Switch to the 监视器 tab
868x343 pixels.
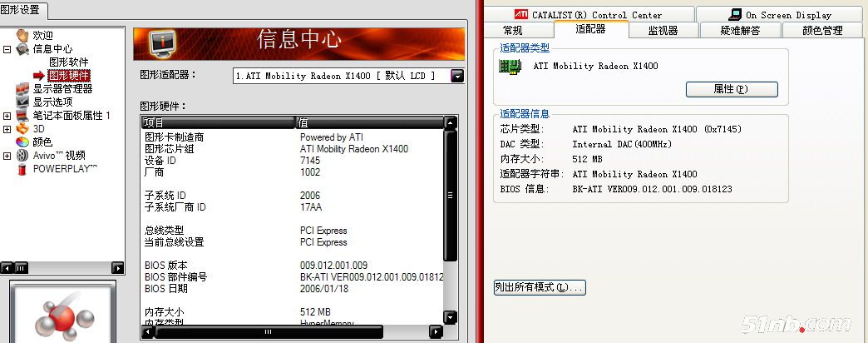coord(663,30)
